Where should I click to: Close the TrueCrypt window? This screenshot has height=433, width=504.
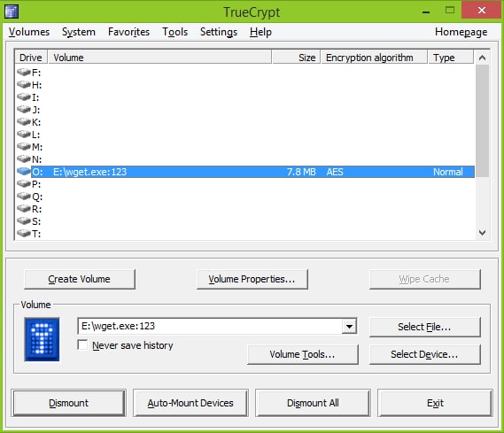[481, 11]
